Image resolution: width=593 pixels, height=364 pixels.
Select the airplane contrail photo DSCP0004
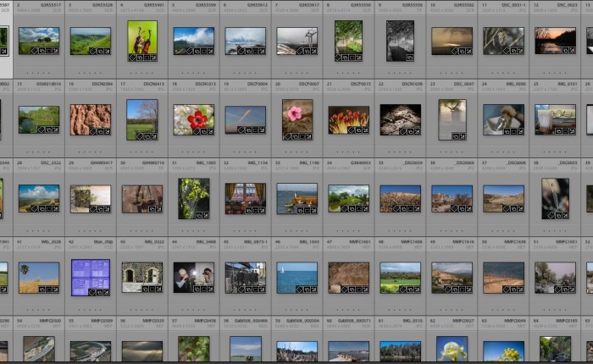pyautogui.click(x=245, y=118)
